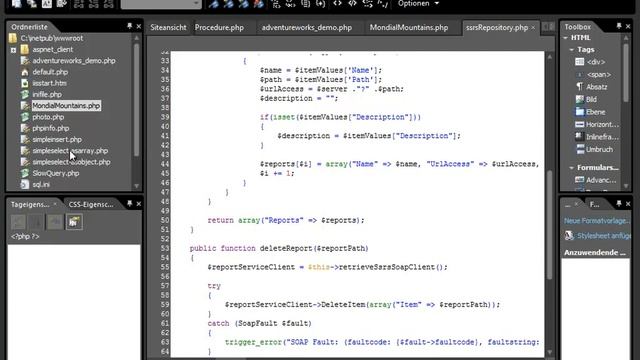The image size is (640, 360).
Task: Open the Tageigens... panel tab
Action: (30, 204)
